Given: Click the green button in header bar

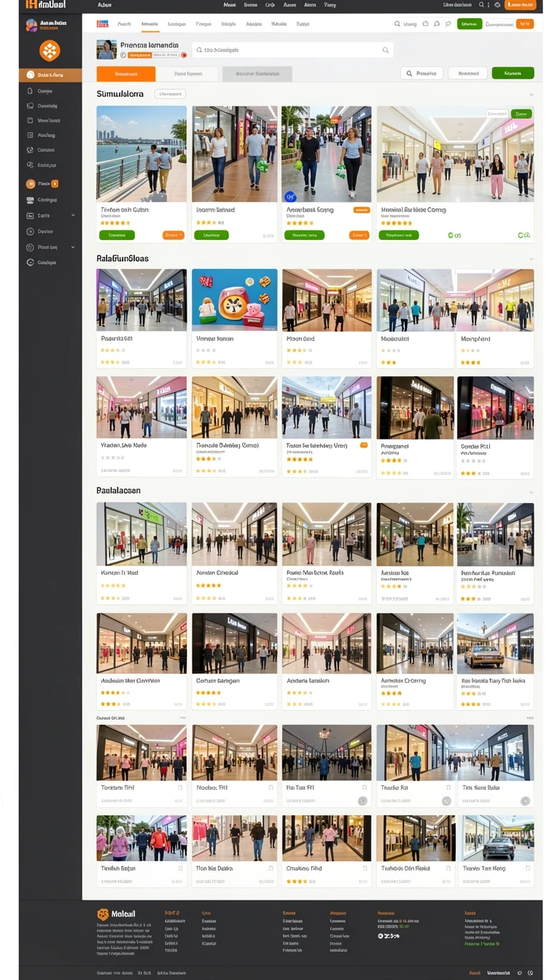Looking at the screenshot, I should coord(470,24).
